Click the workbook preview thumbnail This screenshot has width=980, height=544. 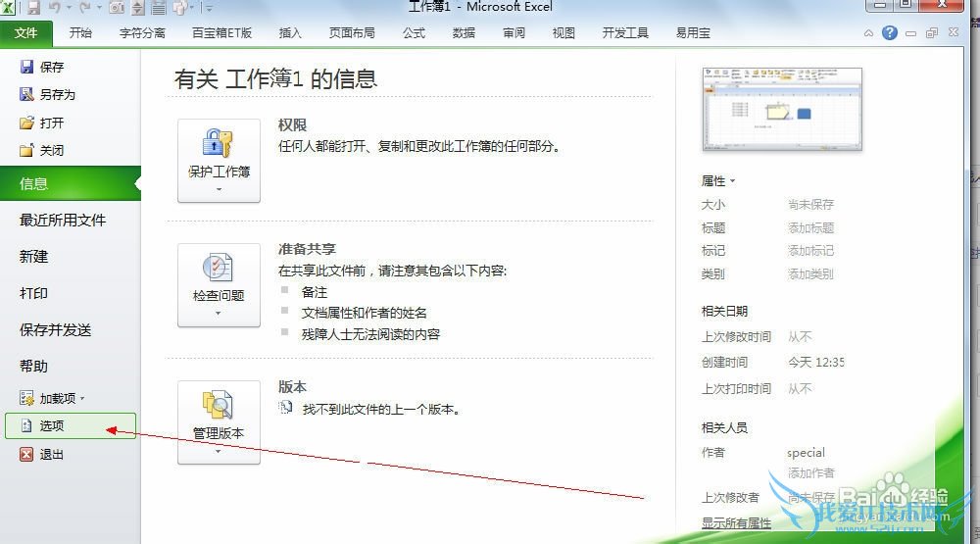(x=782, y=110)
